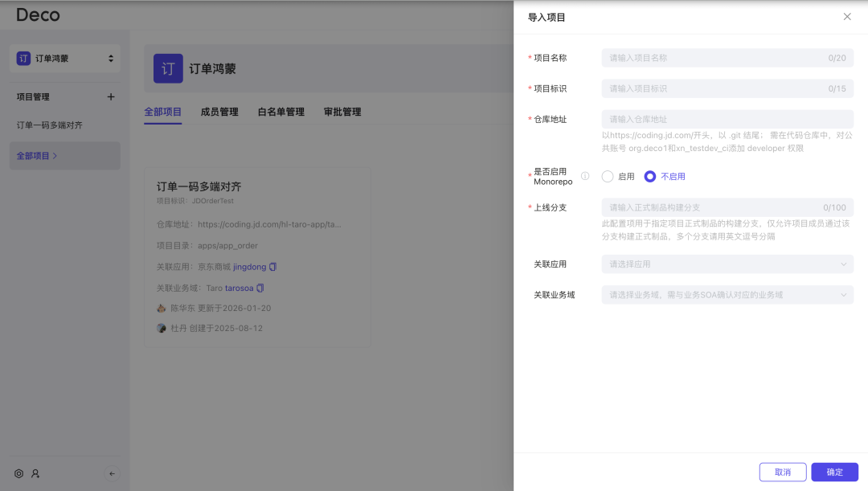868x491 pixels.
Task: Copy the tarosoa business domain via its copy icon
Action: tap(260, 288)
